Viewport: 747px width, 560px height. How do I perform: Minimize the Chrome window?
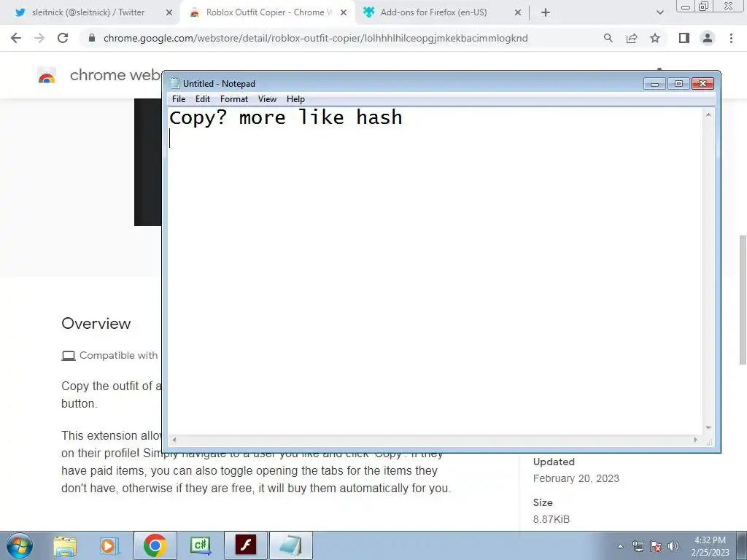point(686,7)
